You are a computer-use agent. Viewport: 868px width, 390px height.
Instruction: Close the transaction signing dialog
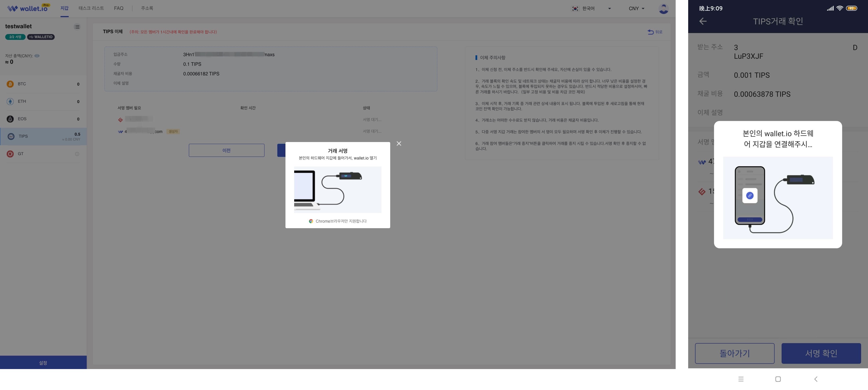[x=399, y=143]
